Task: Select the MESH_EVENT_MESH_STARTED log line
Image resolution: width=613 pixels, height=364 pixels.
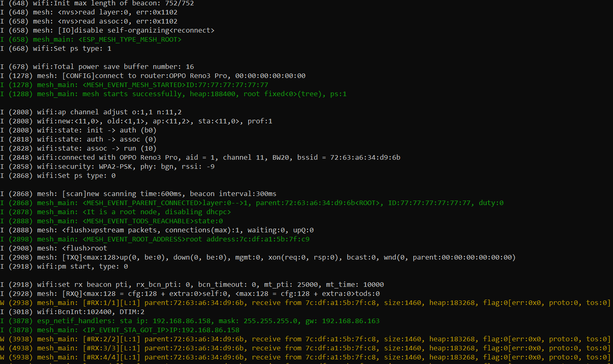Action: click(134, 85)
